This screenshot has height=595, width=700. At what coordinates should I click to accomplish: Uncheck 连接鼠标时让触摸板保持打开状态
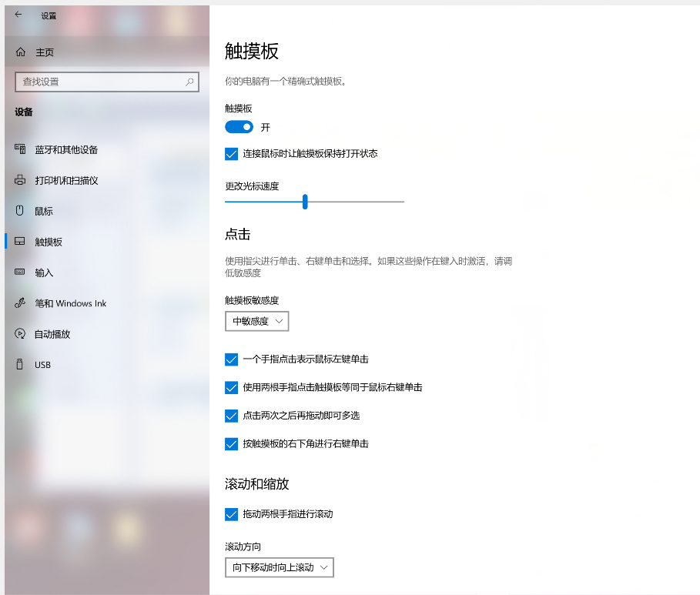click(231, 154)
